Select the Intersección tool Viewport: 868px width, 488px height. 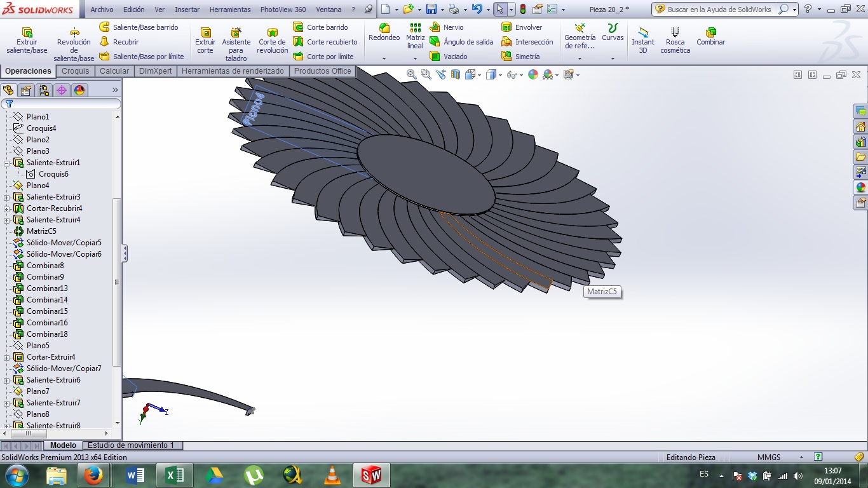(x=527, y=42)
